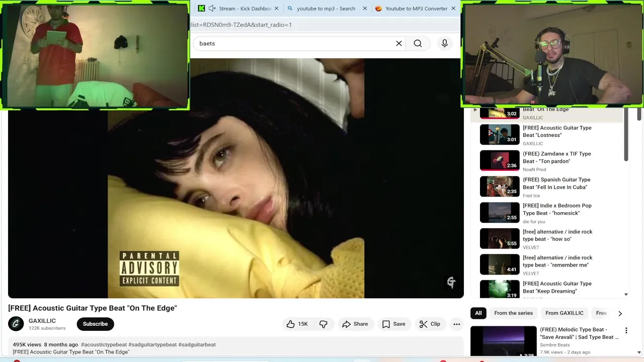This screenshot has width=644, height=362.
Task: Close the Stream - Kick Dashboard tab
Action: [276, 9]
